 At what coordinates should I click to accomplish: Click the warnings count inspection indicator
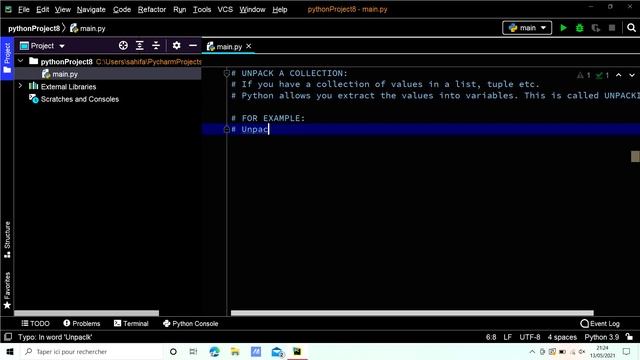tap(584, 75)
